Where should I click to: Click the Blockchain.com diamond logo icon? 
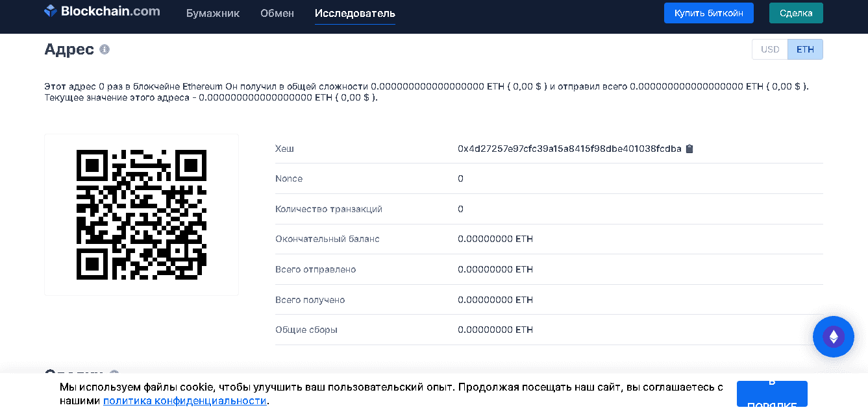tap(51, 12)
